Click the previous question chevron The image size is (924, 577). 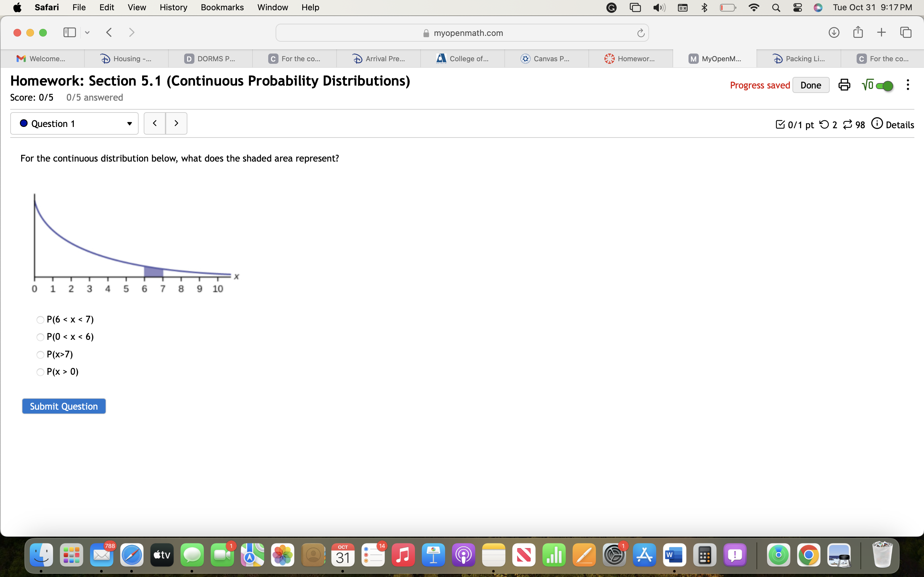coord(155,123)
